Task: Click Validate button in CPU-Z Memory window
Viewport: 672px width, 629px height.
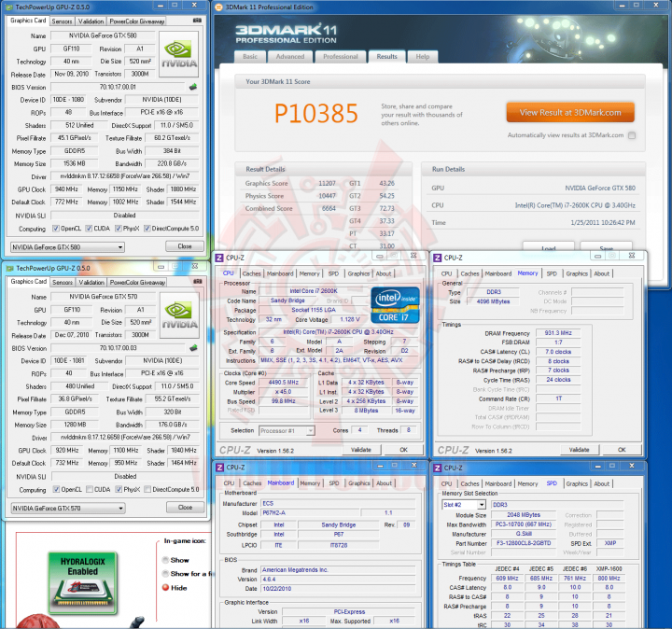Action: (x=579, y=450)
